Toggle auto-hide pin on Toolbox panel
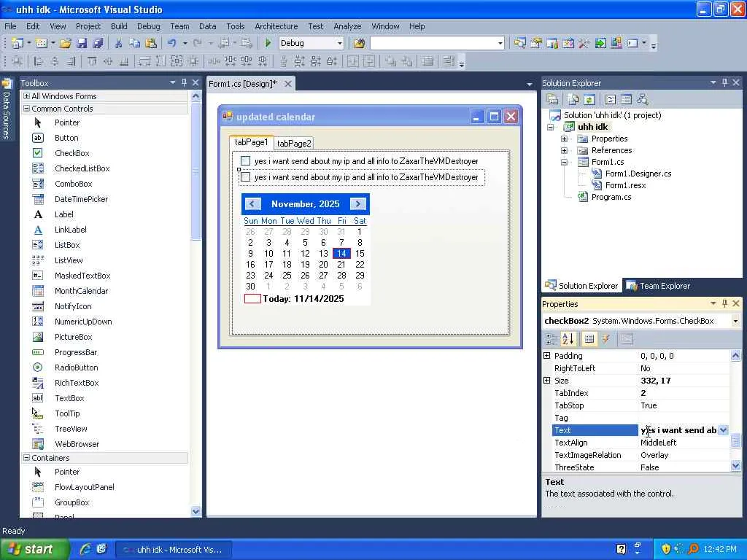Screen dimensions: 747x560 pos(185,82)
